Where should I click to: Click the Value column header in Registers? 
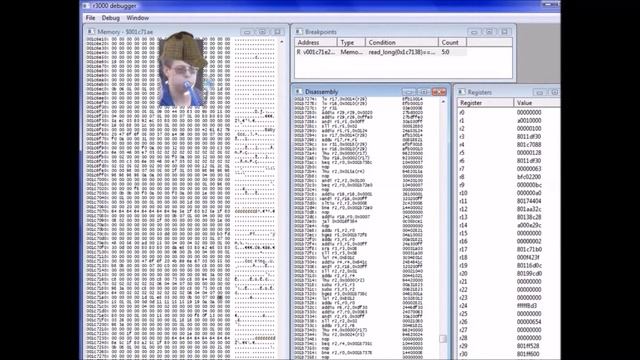coord(536,103)
